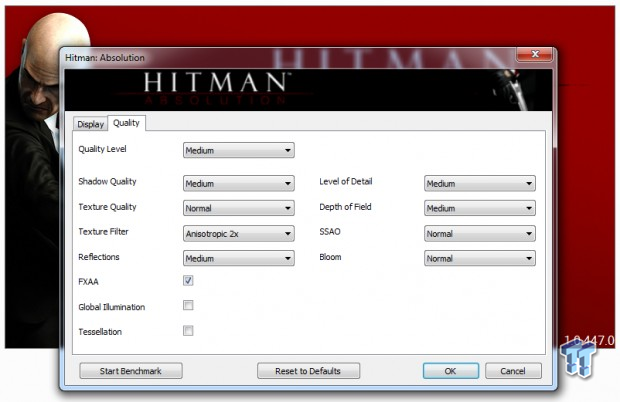Click the Level of Detail label
Image resolution: width=620 pixels, height=402 pixels.
[346, 181]
